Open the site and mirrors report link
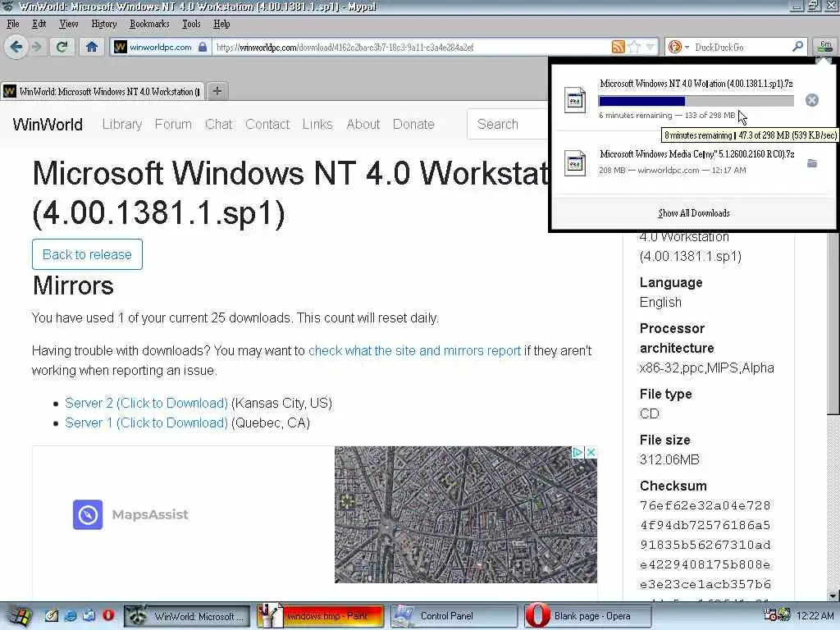This screenshot has height=630, width=840. coord(414,350)
